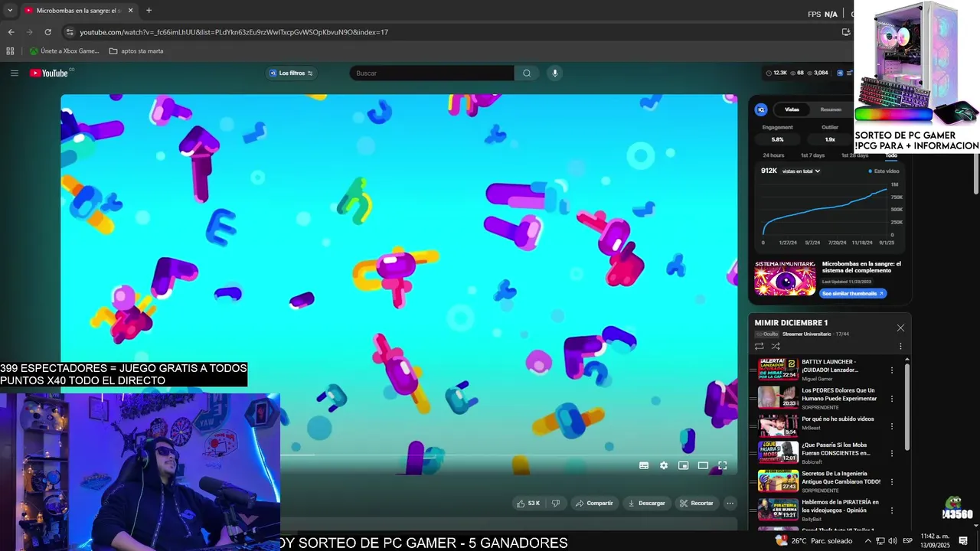Click the Compartir button
Screen dimensions: 980x551
[593, 503]
